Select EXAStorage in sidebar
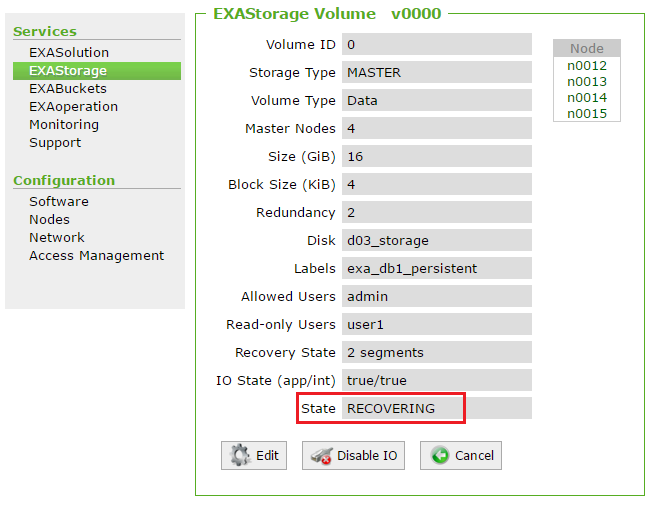Image resolution: width=654 pixels, height=509 pixels. pyautogui.click(x=97, y=71)
